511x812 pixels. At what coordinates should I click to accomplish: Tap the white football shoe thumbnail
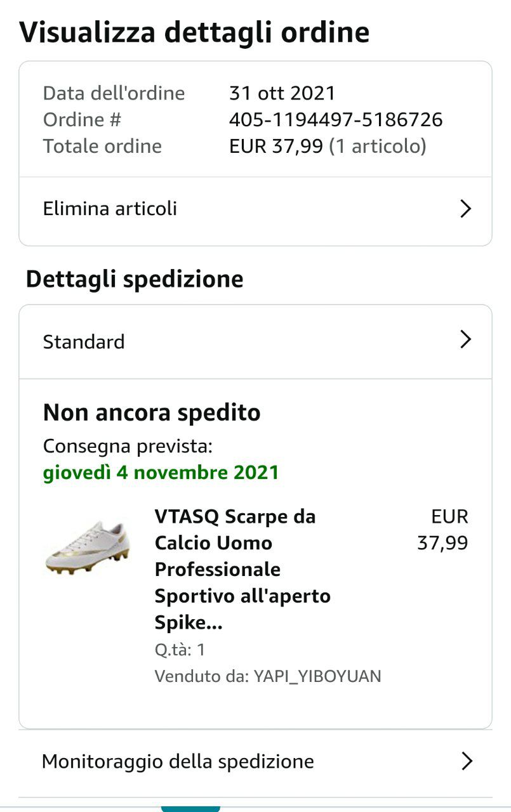tap(87, 547)
